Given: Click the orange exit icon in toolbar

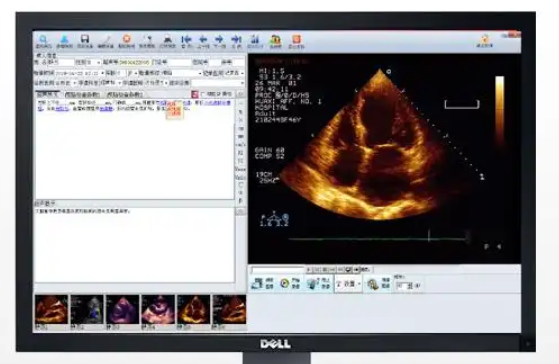Looking at the screenshot, I should [x=296, y=39].
